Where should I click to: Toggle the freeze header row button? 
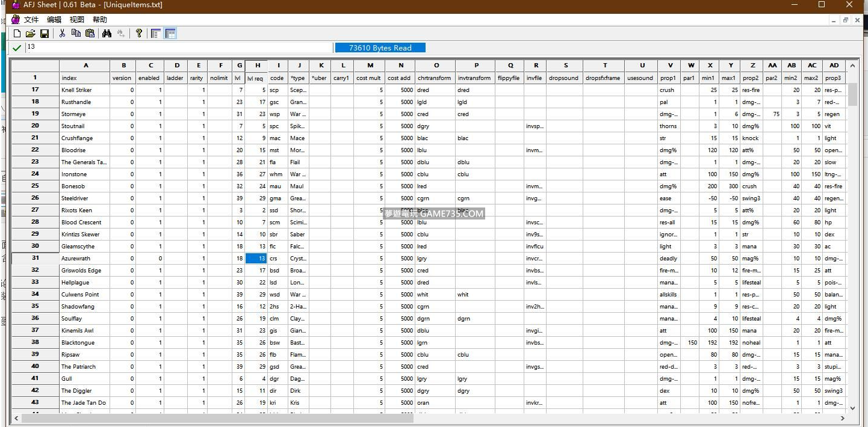point(170,34)
